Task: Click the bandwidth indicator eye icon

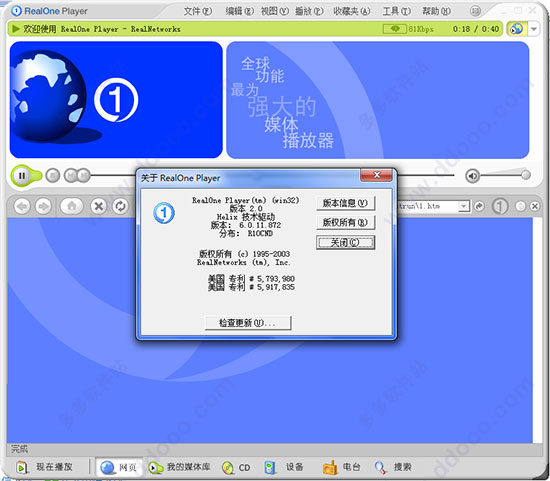Action: point(395,29)
